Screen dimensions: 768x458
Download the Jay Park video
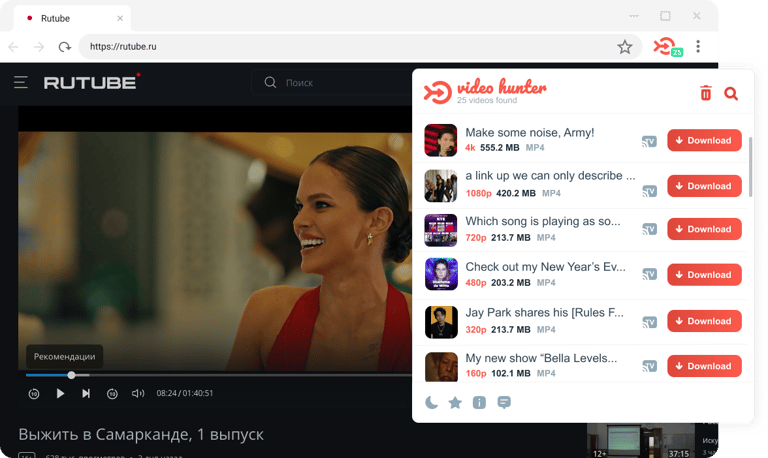coord(704,321)
